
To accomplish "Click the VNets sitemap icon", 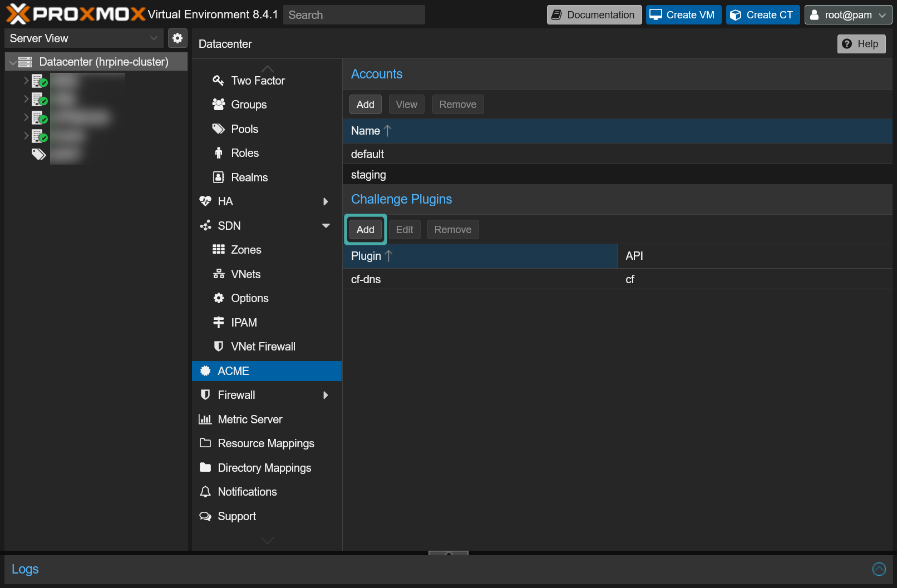I will click(x=219, y=274).
